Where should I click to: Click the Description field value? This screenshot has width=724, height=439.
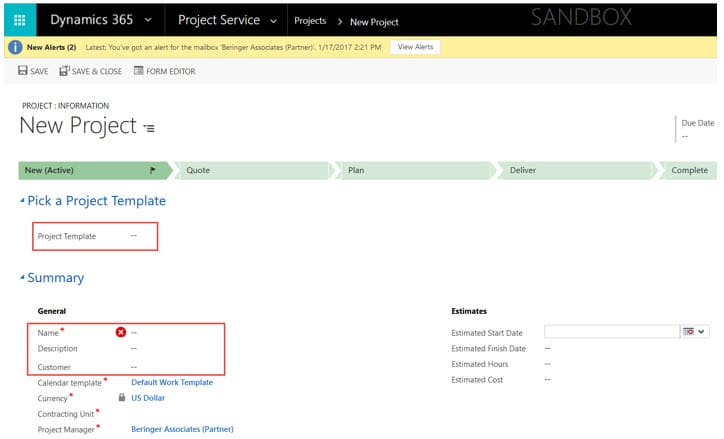(x=134, y=348)
